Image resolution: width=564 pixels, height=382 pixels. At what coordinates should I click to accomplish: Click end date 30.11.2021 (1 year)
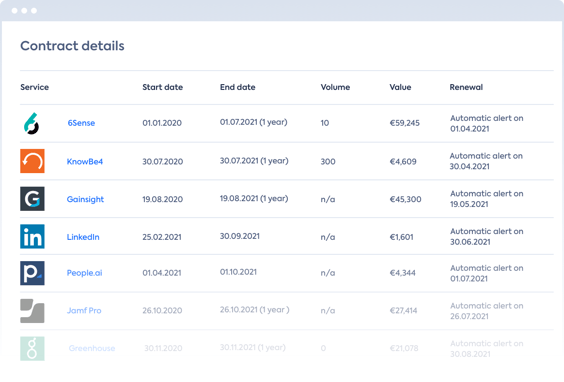(x=253, y=347)
